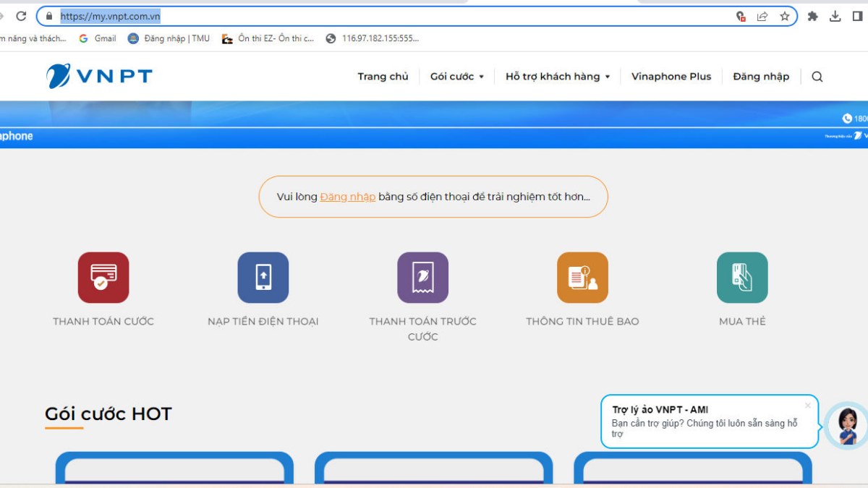
Task: Select the purple Thanh Toán Trước Cước icon
Action: (x=422, y=278)
